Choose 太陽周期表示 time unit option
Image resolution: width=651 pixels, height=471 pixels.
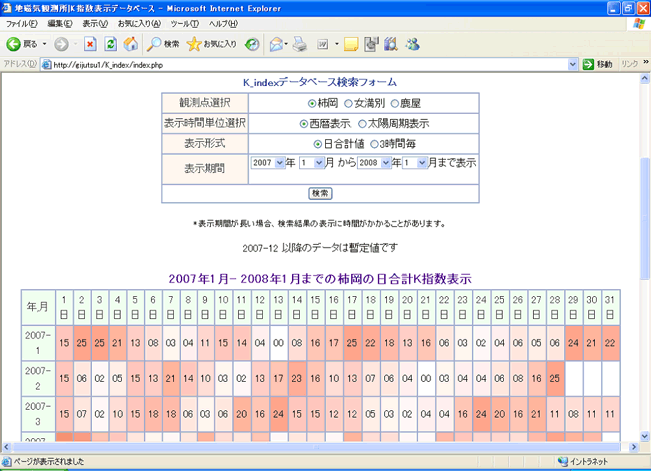click(x=362, y=123)
